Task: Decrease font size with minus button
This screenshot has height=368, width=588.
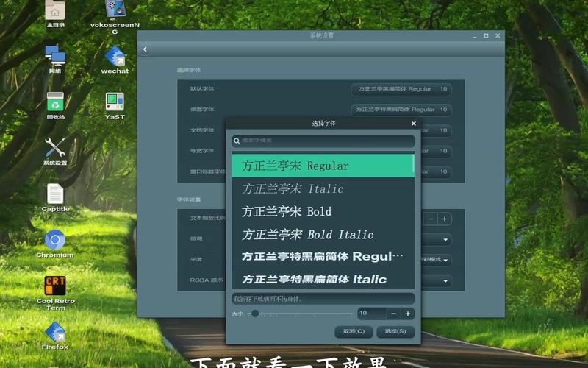Action: (x=393, y=314)
